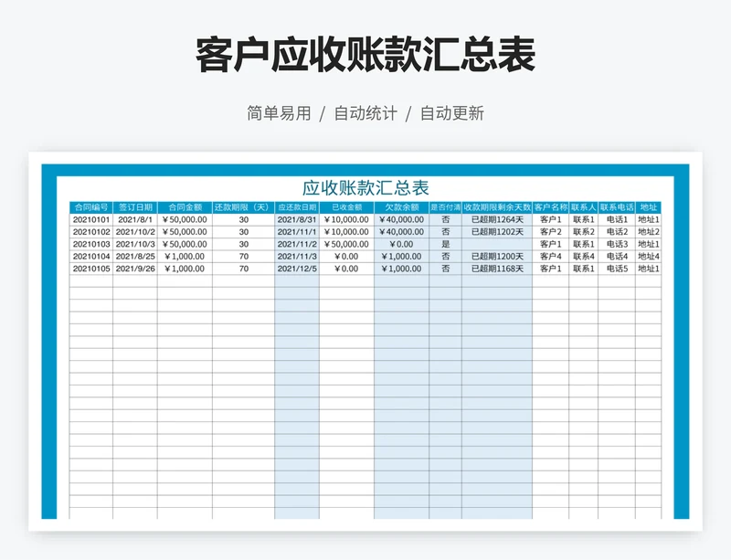Select 欠款余额 cell ¥0.00 in row 20210103

401,244
